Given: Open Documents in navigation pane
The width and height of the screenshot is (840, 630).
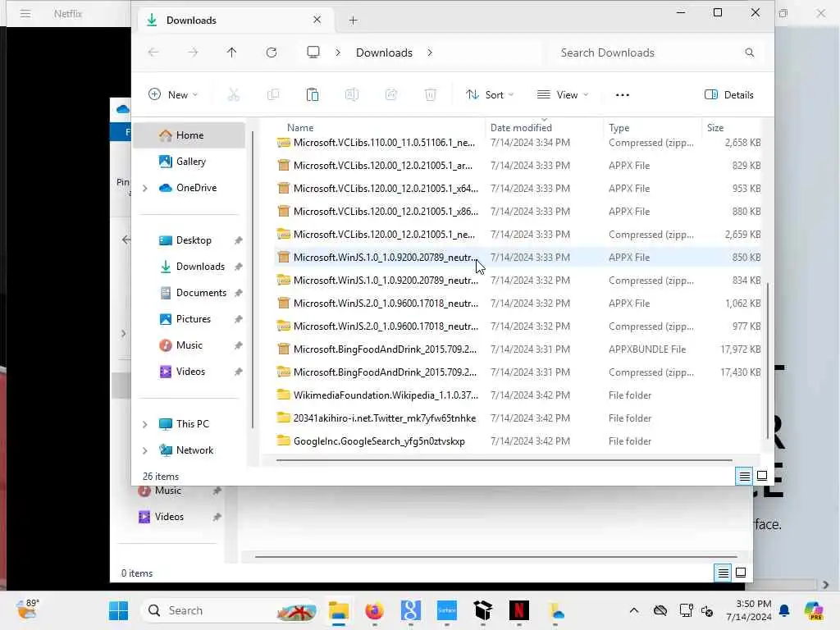Looking at the screenshot, I should coord(189,293).
